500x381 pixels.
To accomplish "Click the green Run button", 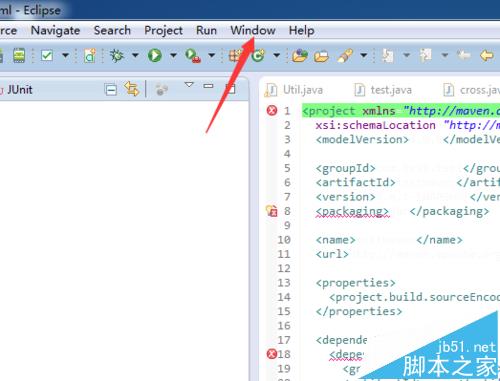I will click(x=155, y=55).
